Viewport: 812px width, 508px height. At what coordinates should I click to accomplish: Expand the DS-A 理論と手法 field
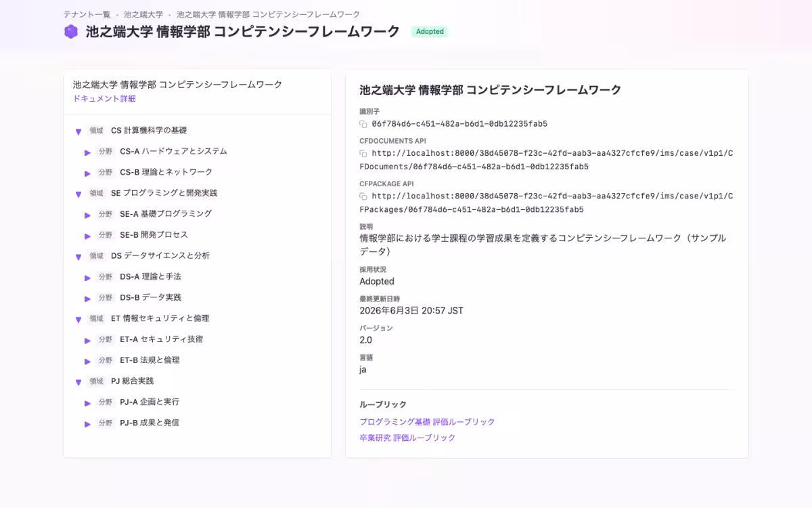click(87, 278)
